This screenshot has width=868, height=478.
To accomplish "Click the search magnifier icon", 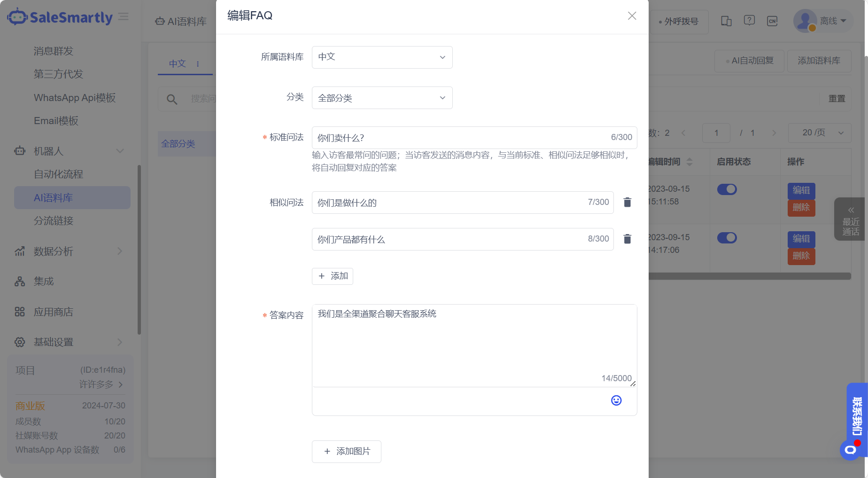I will (171, 99).
